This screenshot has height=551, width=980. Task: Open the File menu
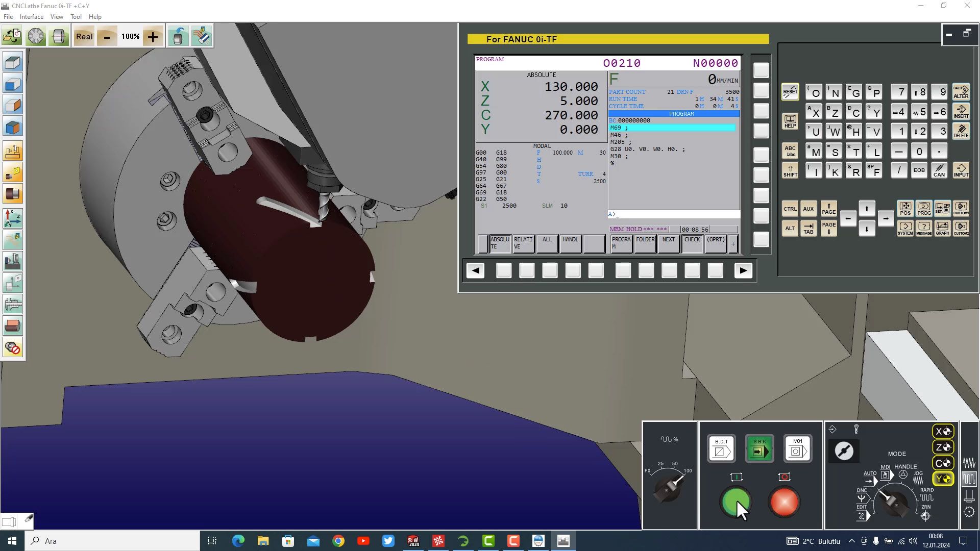8,16
